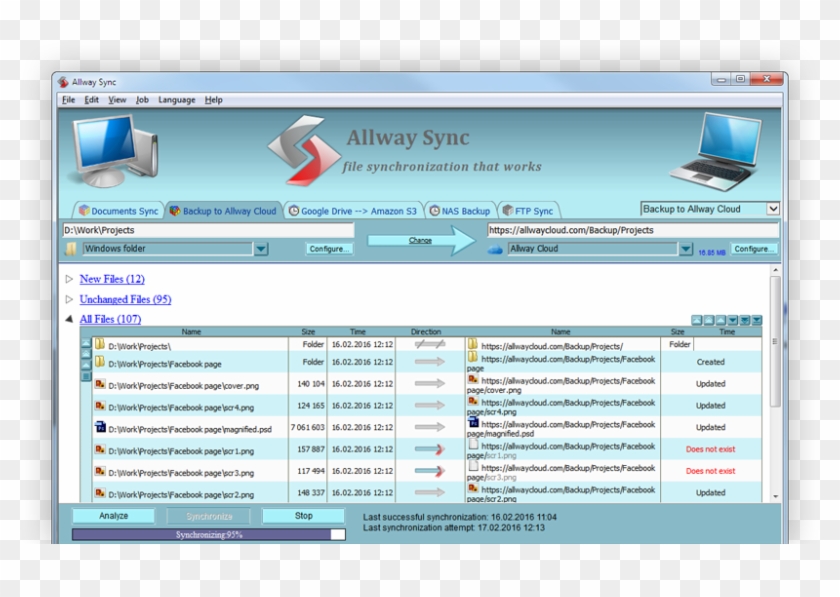The height and width of the screenshot is (597, 840).
Task: Open the job selector dropdown at top right
Action: point(772,209)
